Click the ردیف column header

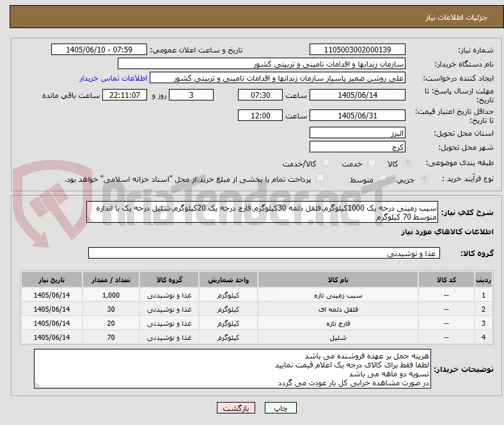[x=483, y=280]
